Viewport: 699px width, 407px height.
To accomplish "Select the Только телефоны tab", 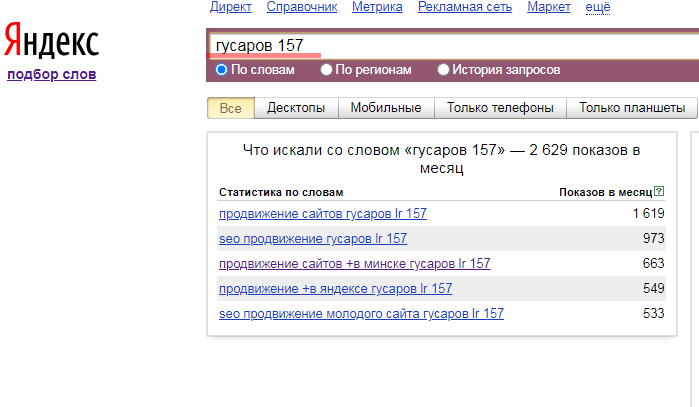I will tap(500, 108).
